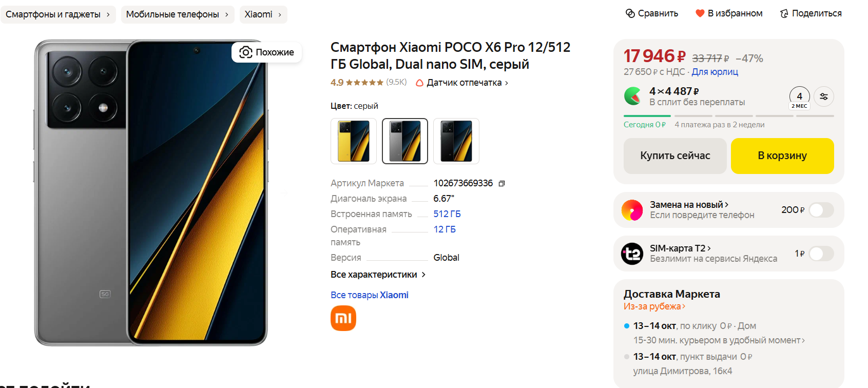Open split payment settings sliders icon
The height and width of the screenshot is (388, 868).
point(824,96)
